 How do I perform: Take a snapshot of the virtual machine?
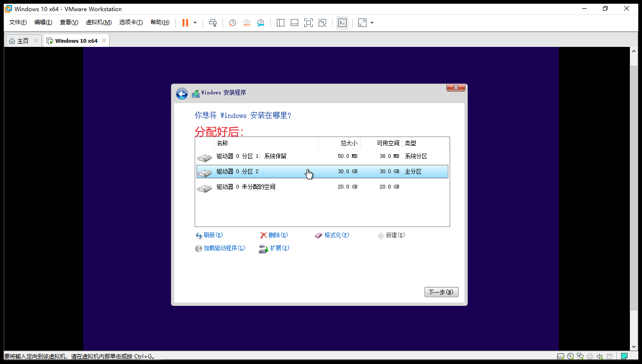(233, 23)
